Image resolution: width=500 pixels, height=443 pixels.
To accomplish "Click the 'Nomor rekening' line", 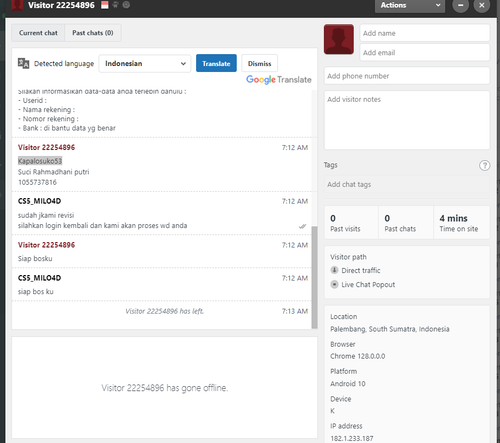I will (x=48, y=119).
